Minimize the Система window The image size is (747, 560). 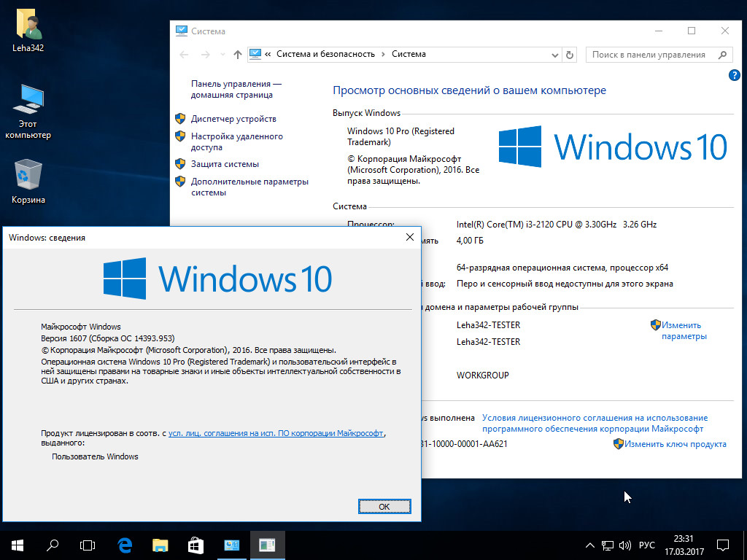tap(659, 31)
